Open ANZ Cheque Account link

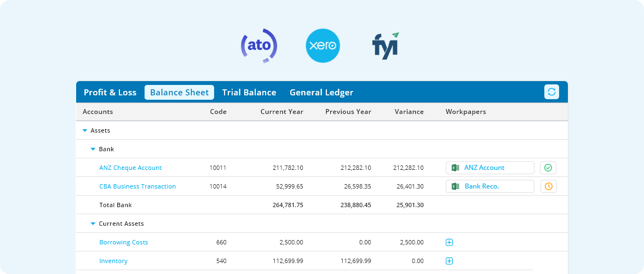point(130,168)
